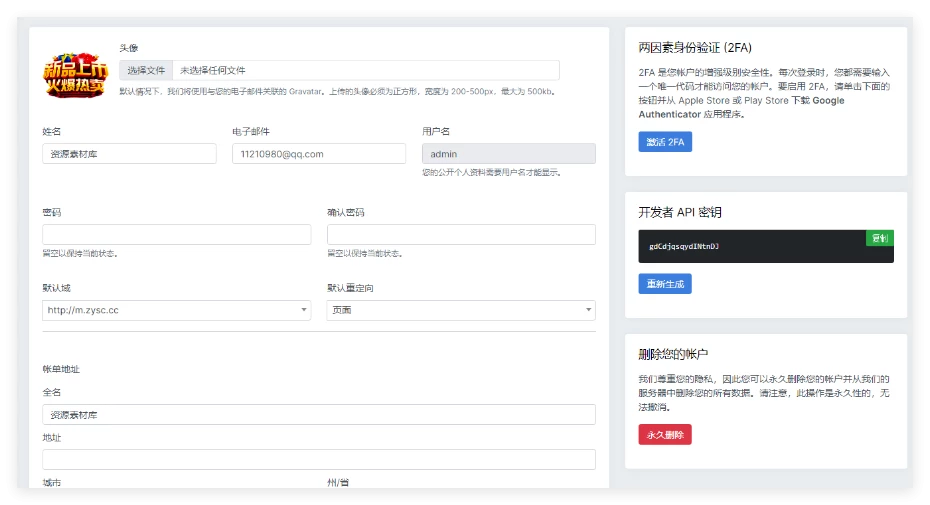
Task: Click the 确认密码 confirm password field
Action: coord(460,234)
